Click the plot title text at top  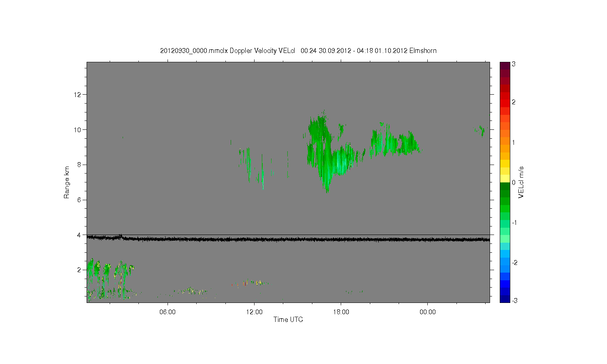[298, 51]
